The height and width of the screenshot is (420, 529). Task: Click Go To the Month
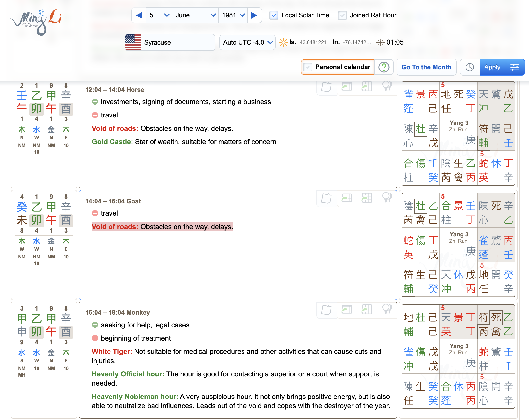point(426,67)
